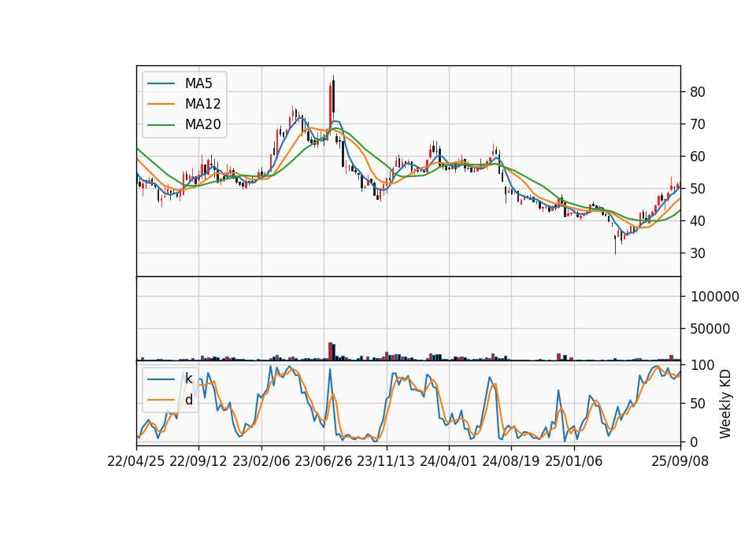Select the 22/09/12 date label
756x543 pixels.
point(198,461)
